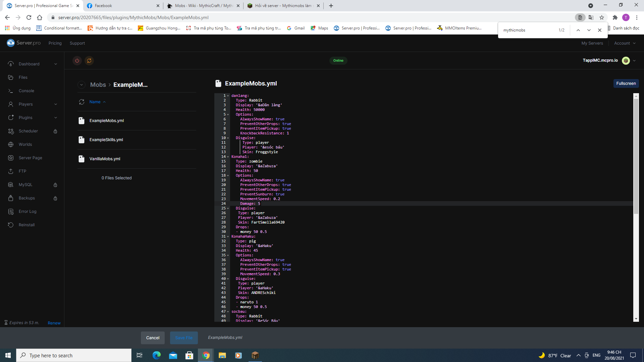The width and height of the screenshot is (644, 362).
Task: Click the server power button icon
Action: 77,61
